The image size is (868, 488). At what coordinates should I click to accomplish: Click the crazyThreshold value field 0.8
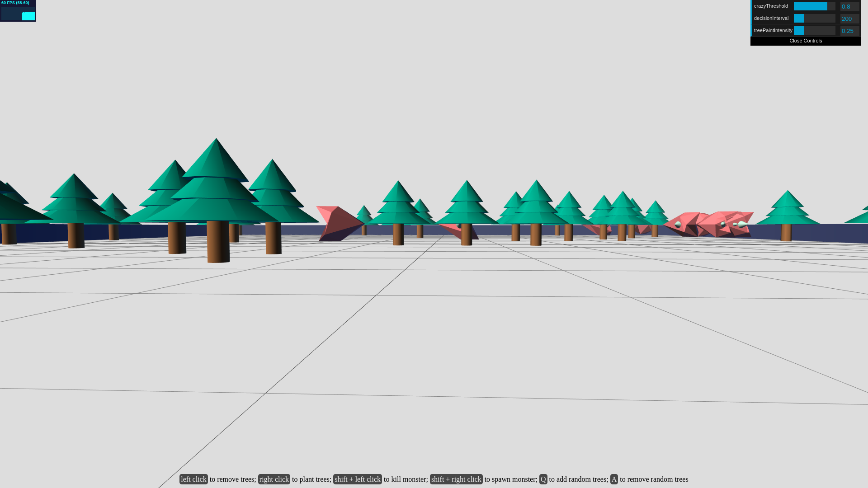(x=849, y=7)
